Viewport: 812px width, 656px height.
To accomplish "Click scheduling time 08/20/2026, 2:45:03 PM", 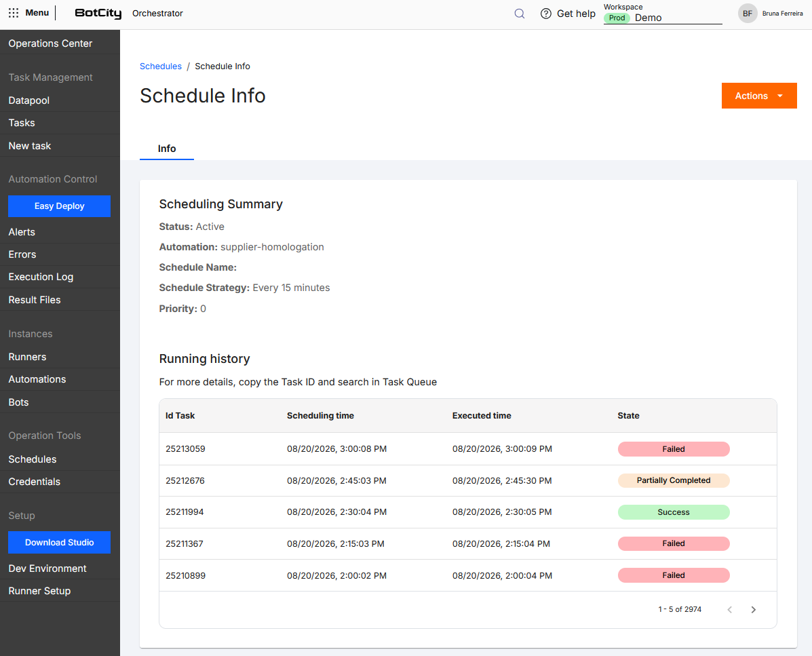I will tap(336, 480).
